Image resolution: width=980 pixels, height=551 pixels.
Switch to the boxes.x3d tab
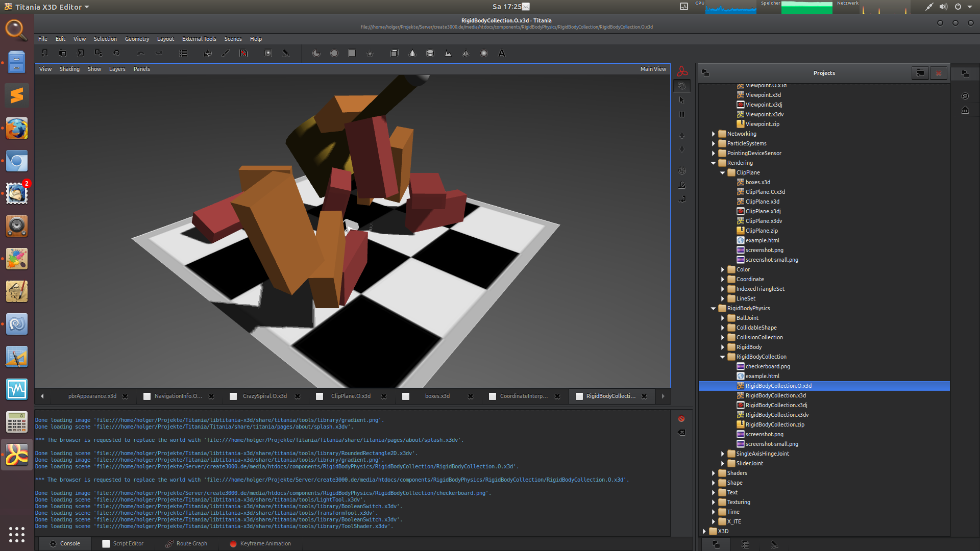[437, 396]
